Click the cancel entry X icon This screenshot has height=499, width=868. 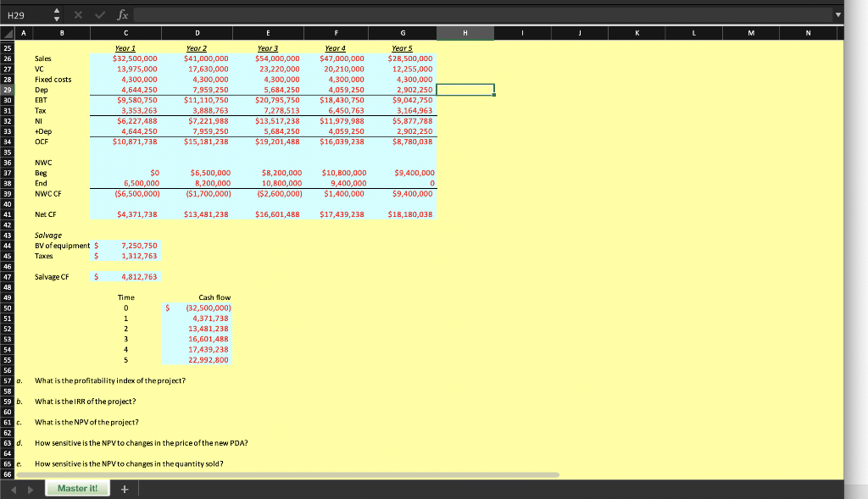(x=78, y=15)
